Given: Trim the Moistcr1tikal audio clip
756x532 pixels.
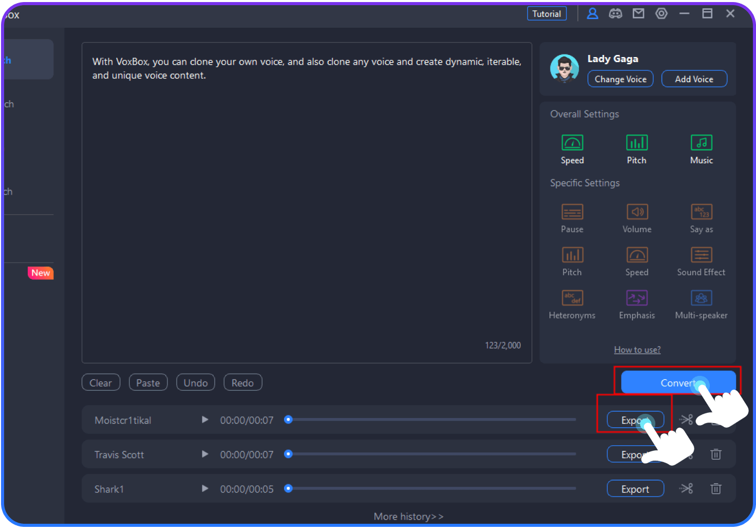Looking at the screenshot, I should coord(687,420).
